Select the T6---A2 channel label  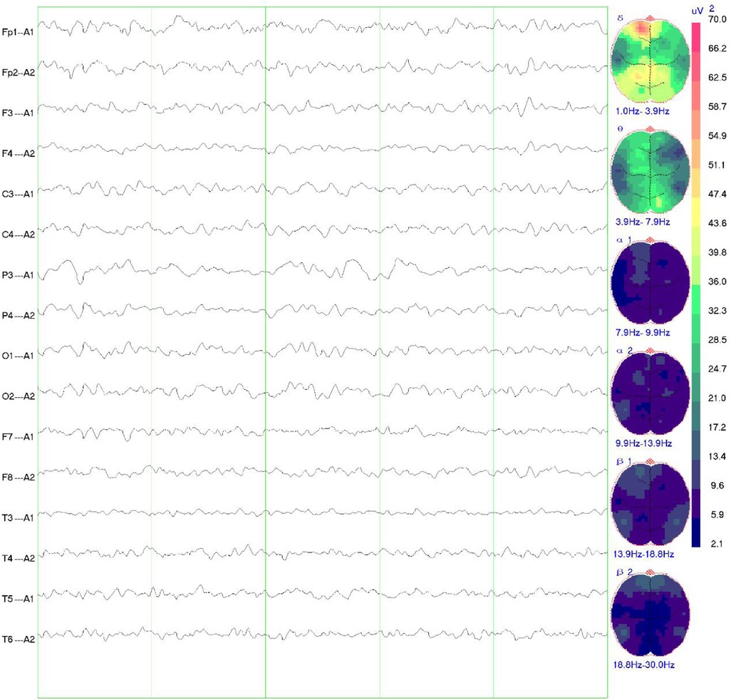(18, 639)
